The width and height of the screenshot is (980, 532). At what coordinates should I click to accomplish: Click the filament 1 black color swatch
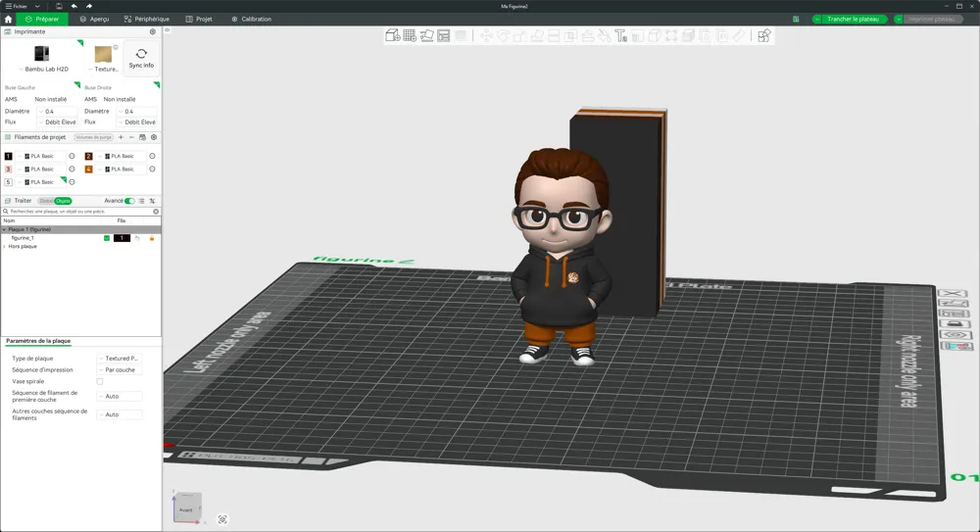(8, 157)
